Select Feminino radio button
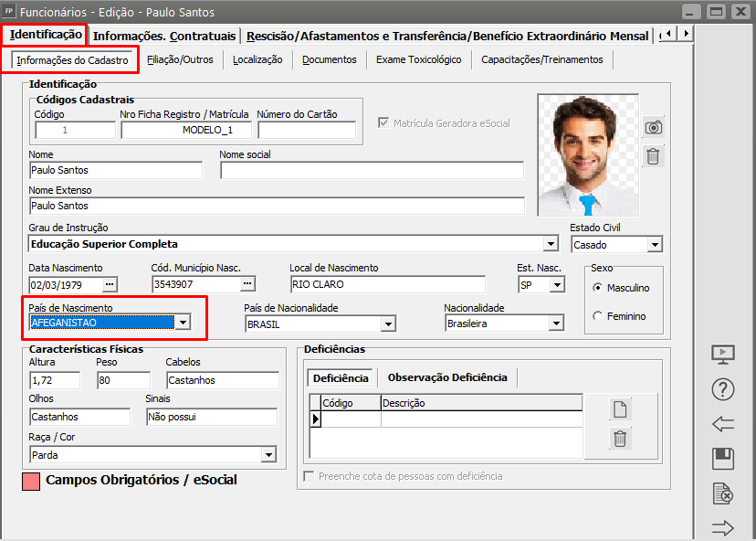This screenshot has height=541, width=756. pyautogui.click(x=598, y=316)
